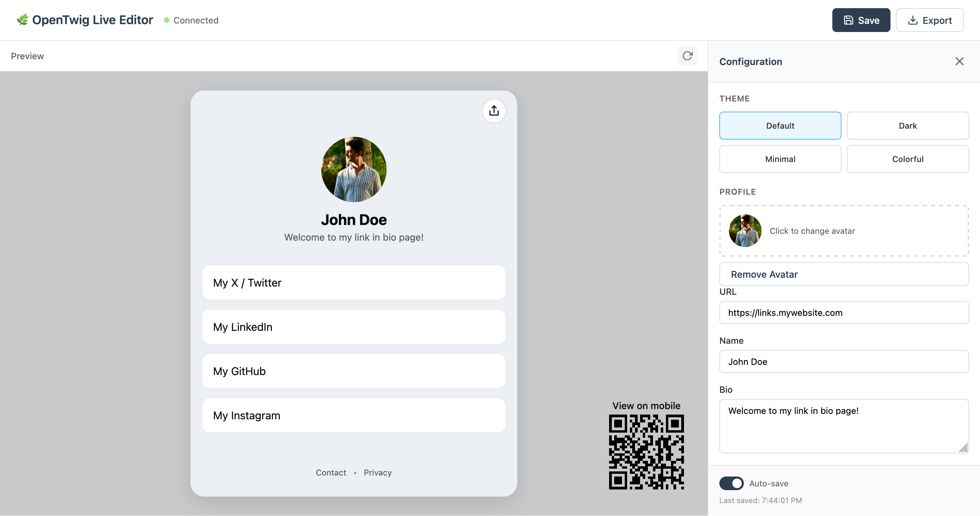The height and width of the screenshot is (516, 980).
Task: Click Remove Avatar button
Action: coord(844,274)
